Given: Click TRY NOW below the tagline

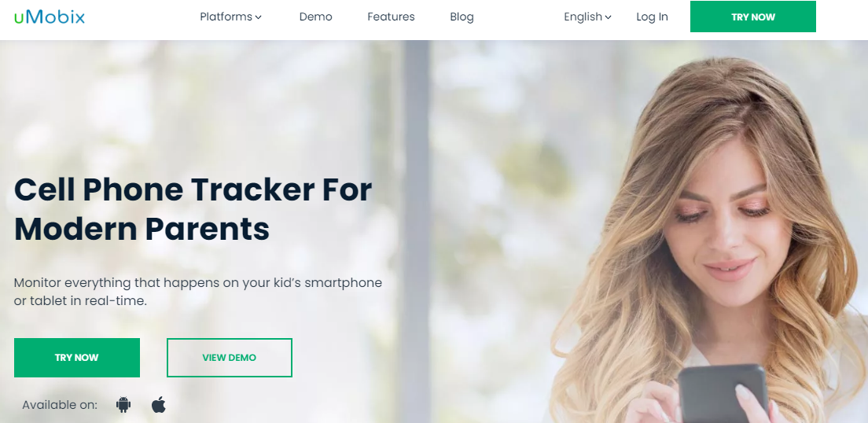Looking at the screenshot, I should pyautogui.click(x=77, y=358).
